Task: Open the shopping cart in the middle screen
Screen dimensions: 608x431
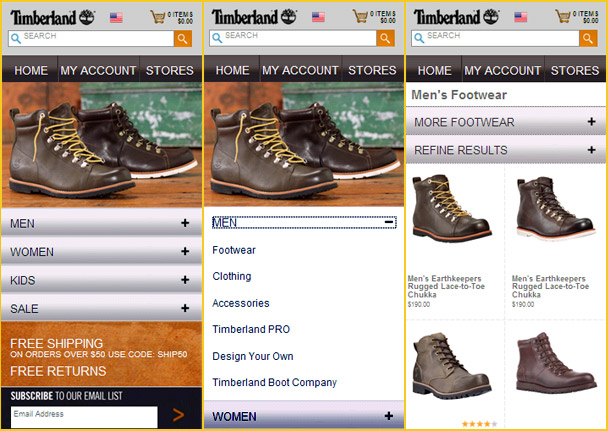Action: (374, 16)
